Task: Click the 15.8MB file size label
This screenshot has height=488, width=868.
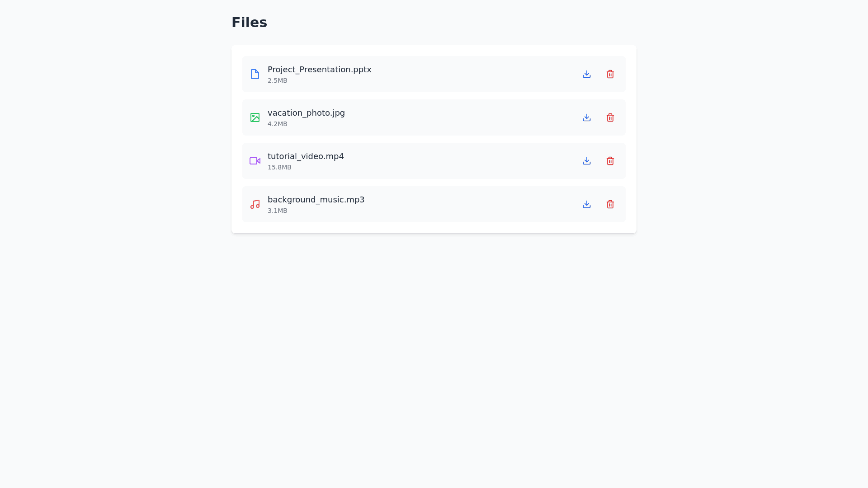Action: 279,167
